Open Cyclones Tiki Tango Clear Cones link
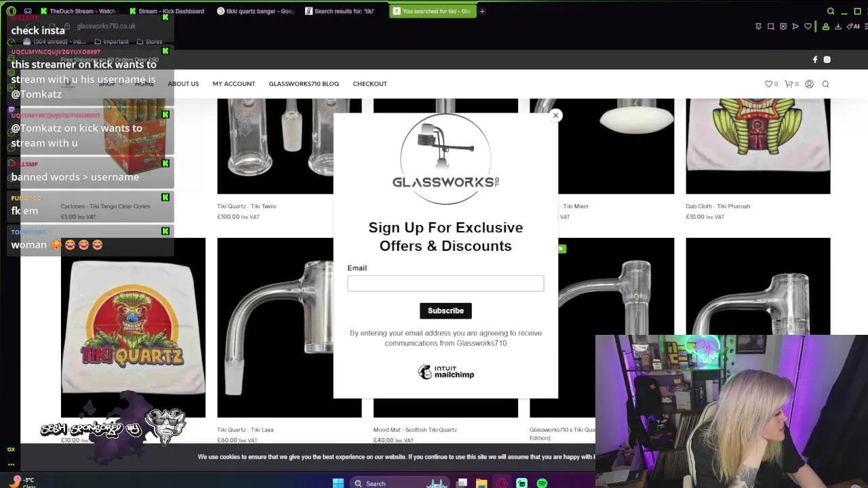The height and width of the screenshot is (488, 868). [105, 206]
